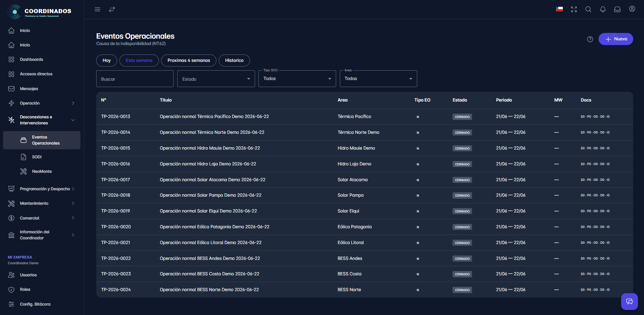Select the Historico tab
The height and width of the screenshot is (315, 644).
point(234,61)
